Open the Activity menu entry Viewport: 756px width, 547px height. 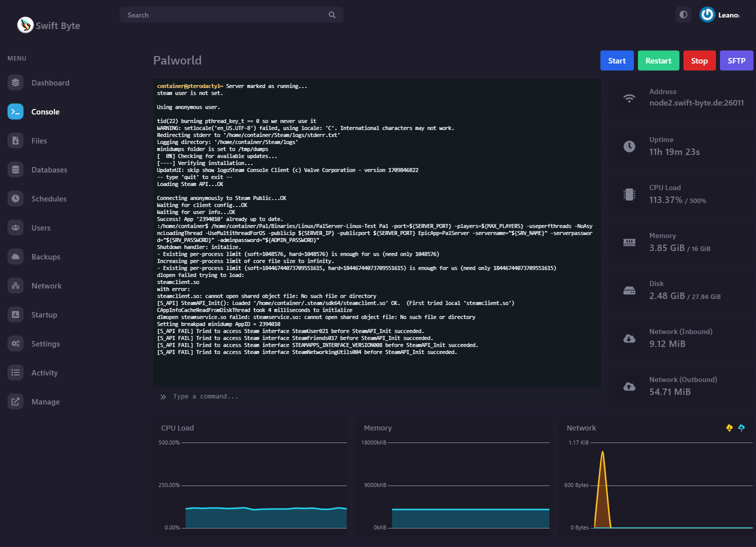coord(45,373)
